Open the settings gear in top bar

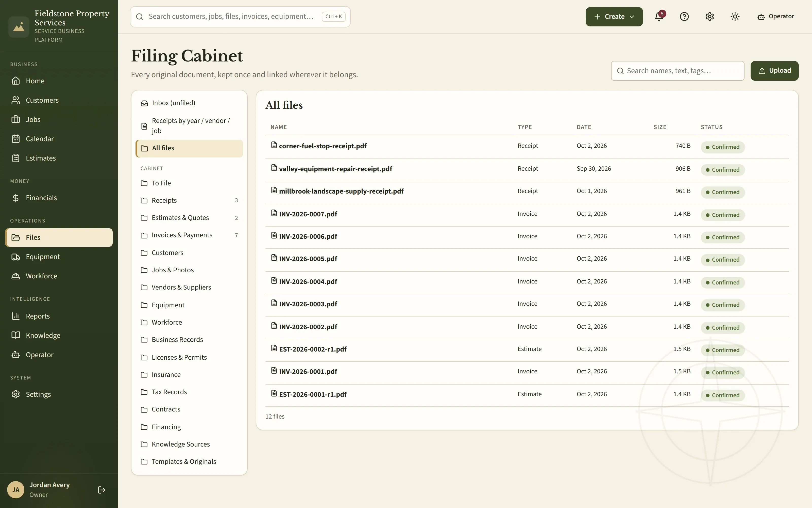(x=709, y=17)
